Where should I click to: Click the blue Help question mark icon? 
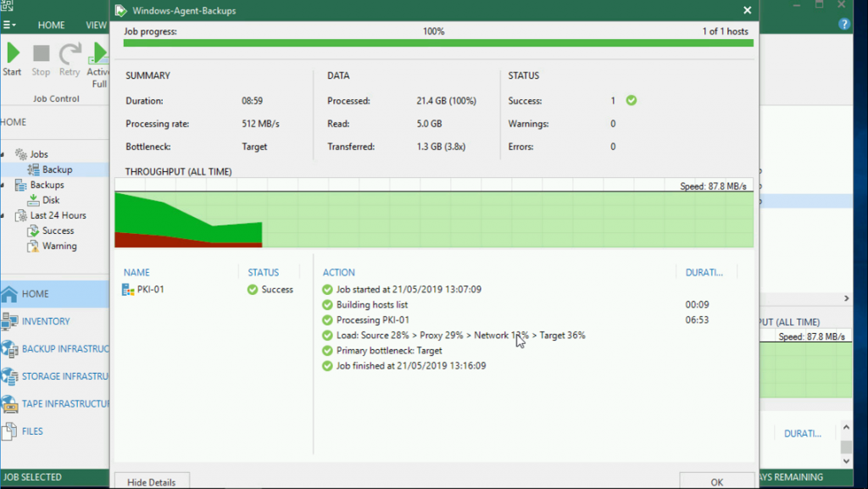pyautogui.click(x=845, y=24)
